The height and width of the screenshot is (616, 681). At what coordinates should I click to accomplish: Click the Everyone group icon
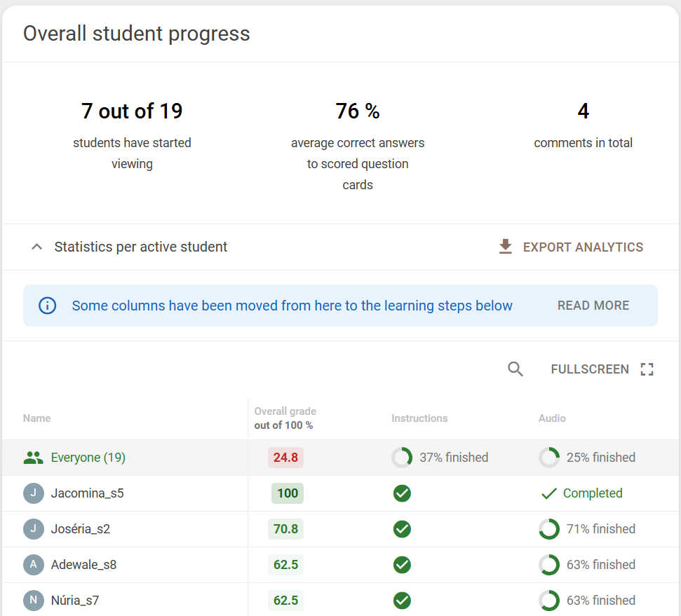(33, 458)
